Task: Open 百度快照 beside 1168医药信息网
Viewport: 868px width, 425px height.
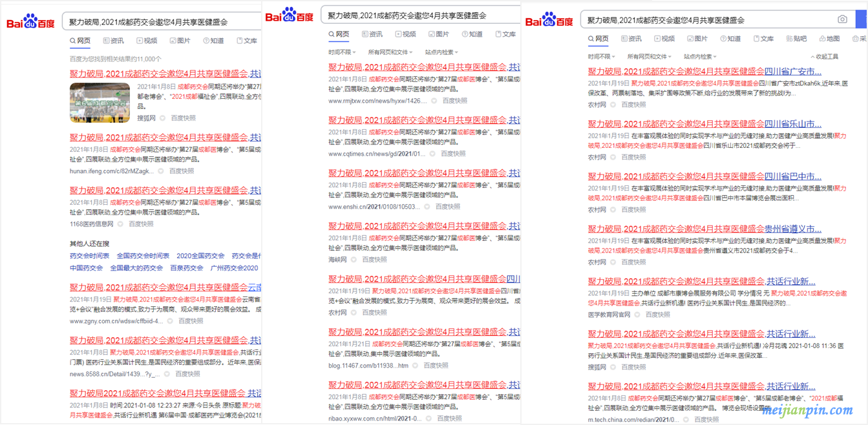Action: (141, 224)
